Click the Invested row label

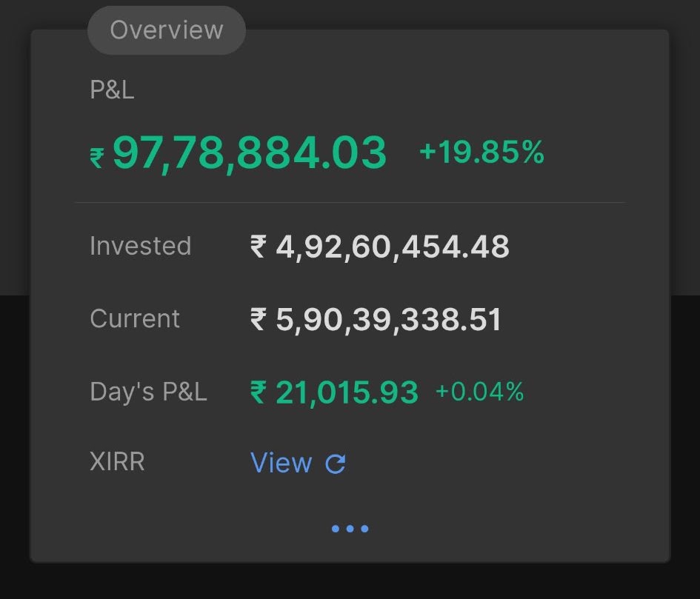tap(141, 246)
